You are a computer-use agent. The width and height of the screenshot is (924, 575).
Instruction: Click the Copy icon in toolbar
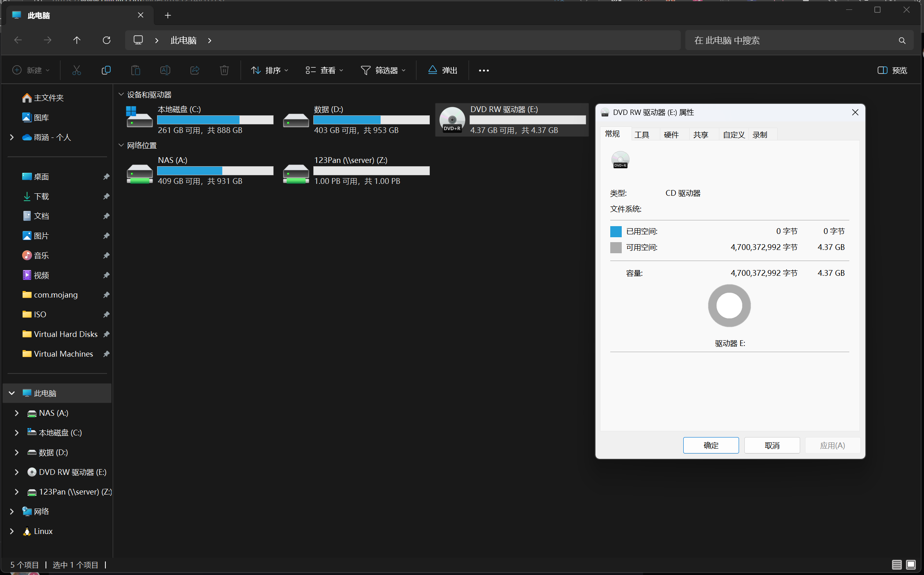tap(106, 70)
